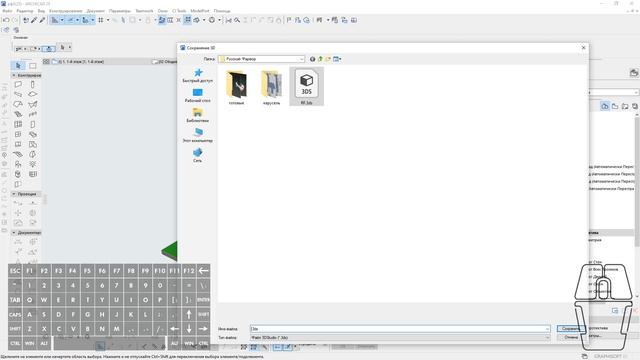Image resolution: width=640 pixels, height=360 pixels.
Task: Open the Конструирование menu
Action: tap(65, 11)
